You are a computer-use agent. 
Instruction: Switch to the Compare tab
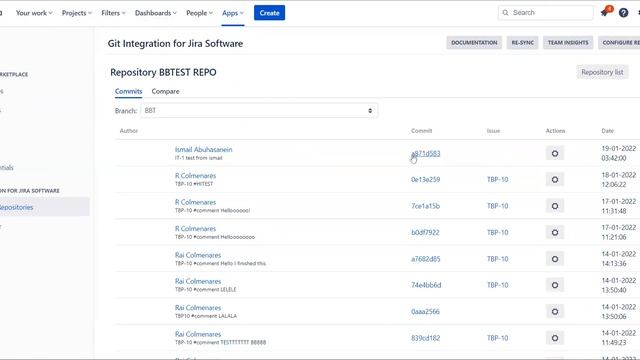(165, 91)
